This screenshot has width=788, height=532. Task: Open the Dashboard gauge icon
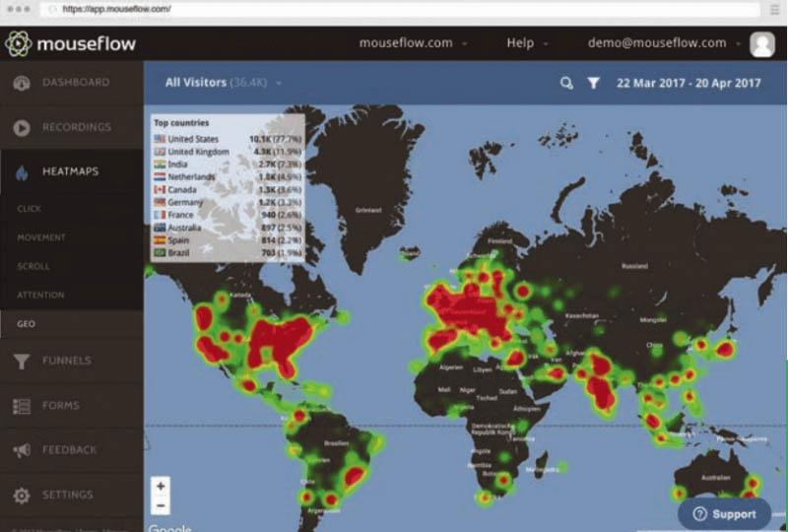22,83
